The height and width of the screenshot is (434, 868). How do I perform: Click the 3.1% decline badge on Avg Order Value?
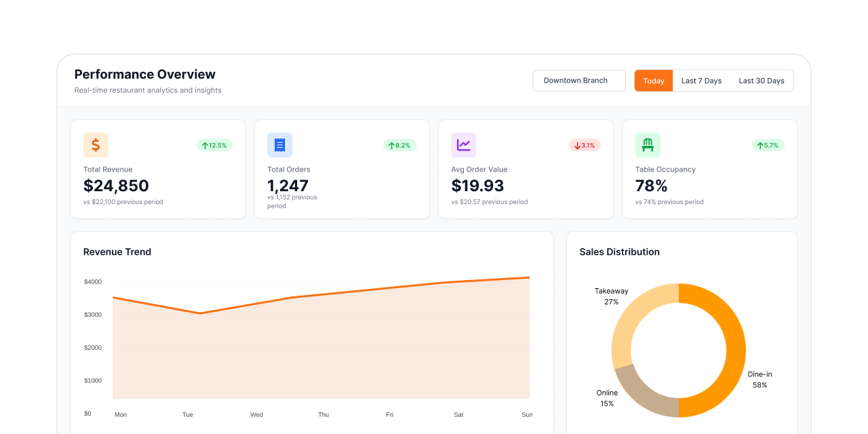585,144
